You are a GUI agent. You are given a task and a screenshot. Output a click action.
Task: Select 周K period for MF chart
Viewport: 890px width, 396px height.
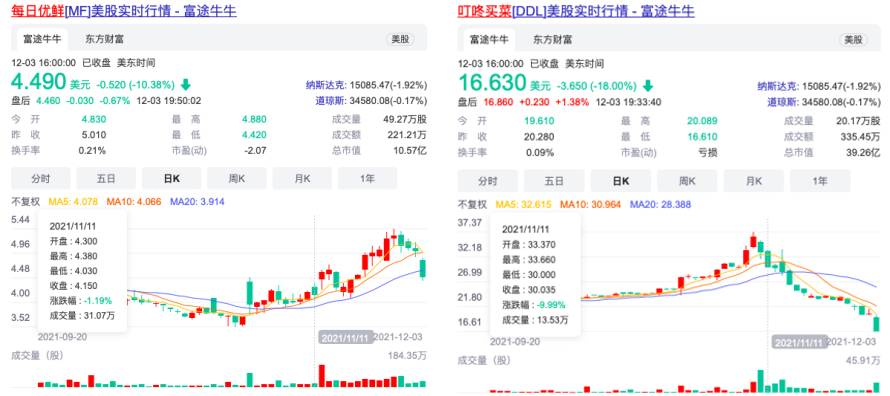point(237,179)
